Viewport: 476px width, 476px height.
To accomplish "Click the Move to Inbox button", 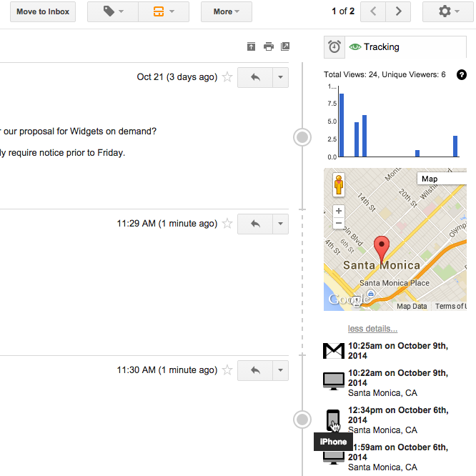I will click(43, 11).
